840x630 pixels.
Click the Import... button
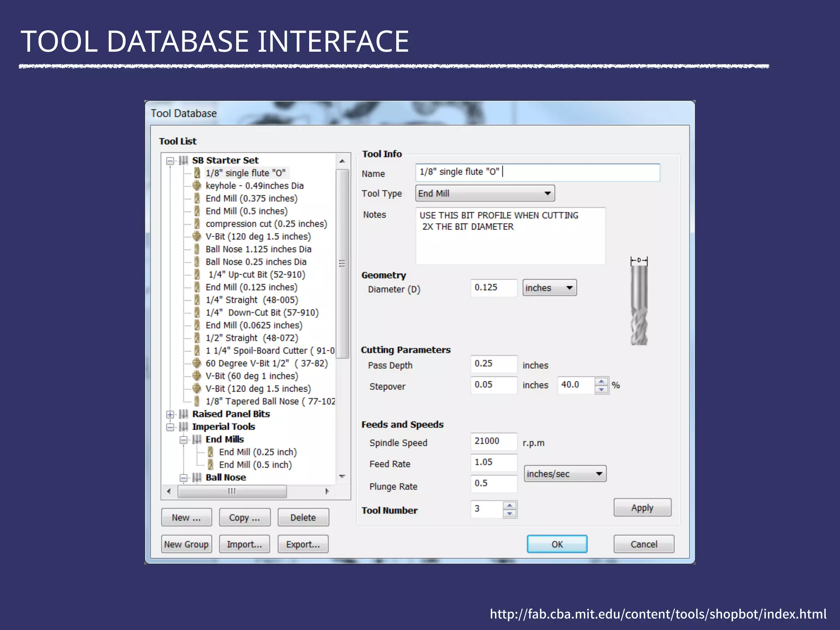(244, 544)
